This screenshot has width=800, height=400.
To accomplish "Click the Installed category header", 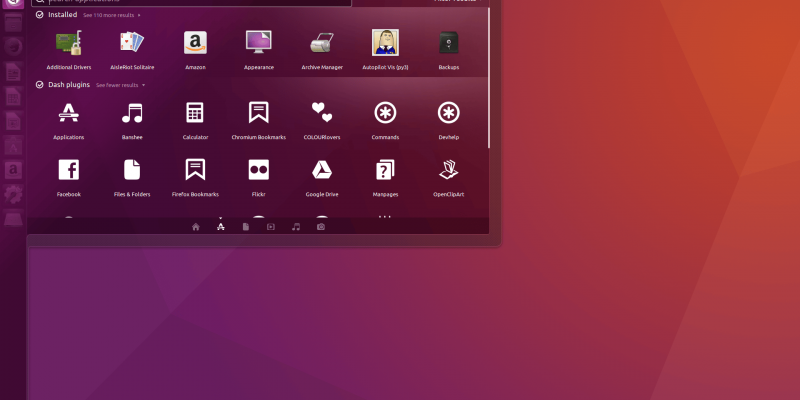I will [x=57, y=15].
